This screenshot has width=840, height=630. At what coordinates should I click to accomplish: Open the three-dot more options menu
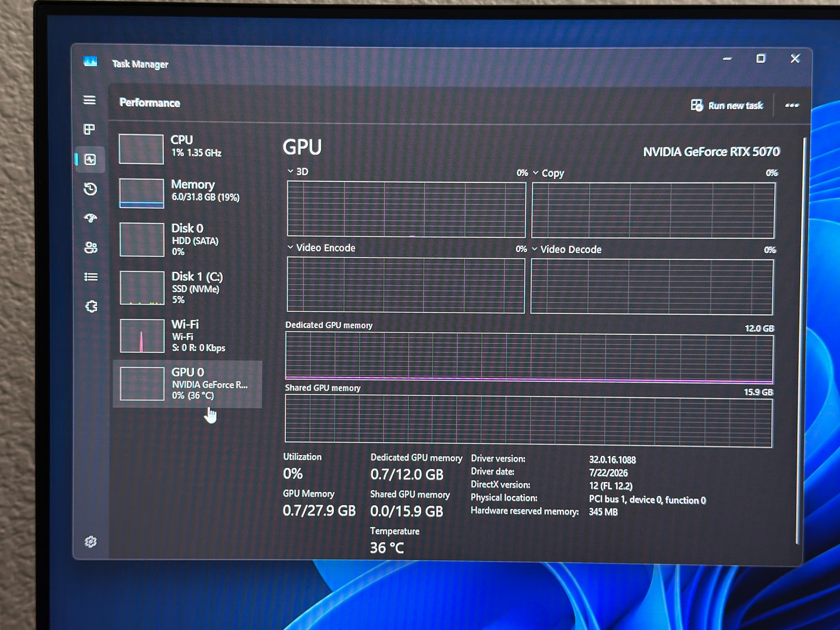[x=792, y=105]
